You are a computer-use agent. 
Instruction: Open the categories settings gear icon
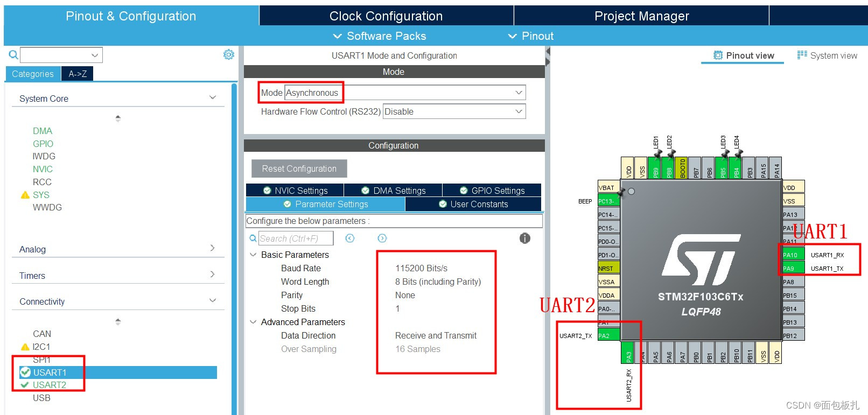click(x=229, y=54)
